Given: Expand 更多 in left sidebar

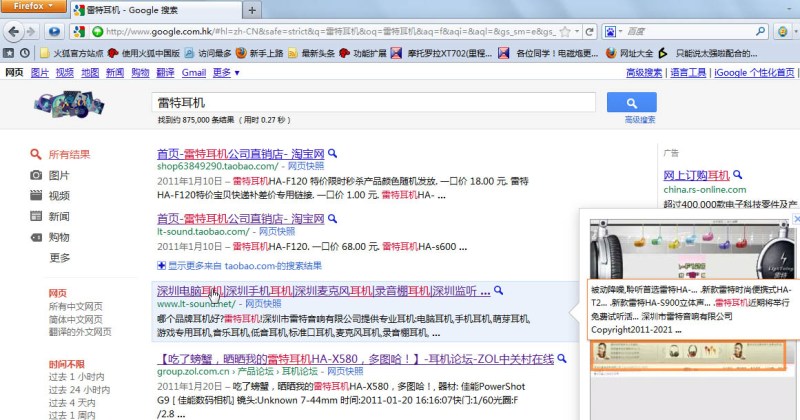Looking at the screenshot, I should pyautogui.click(x=59, y=258).
